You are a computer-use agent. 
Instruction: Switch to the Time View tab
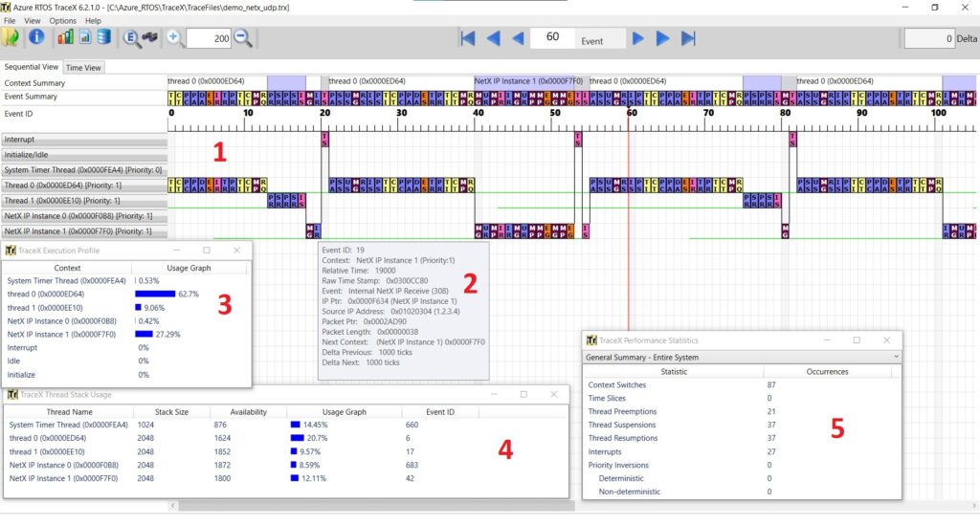pos(83,68)
